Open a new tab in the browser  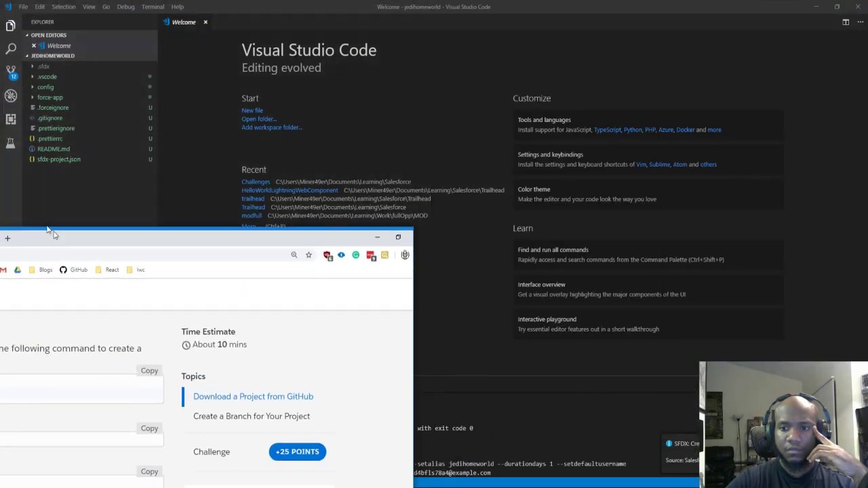7,238
